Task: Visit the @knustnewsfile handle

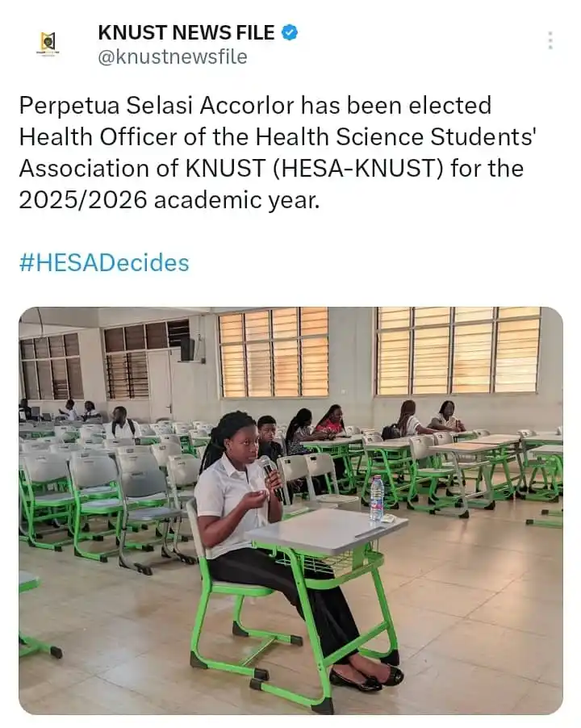Action: 173,56
